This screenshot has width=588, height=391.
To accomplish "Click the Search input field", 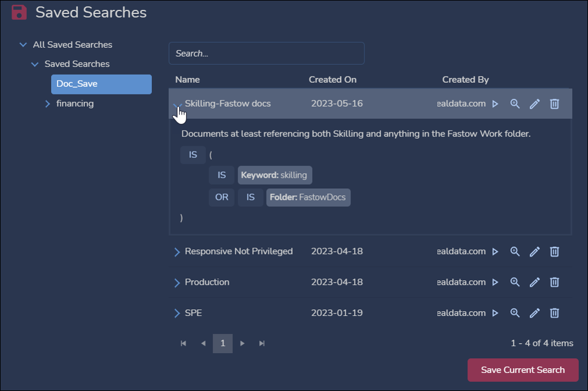I will coord(266,53).
